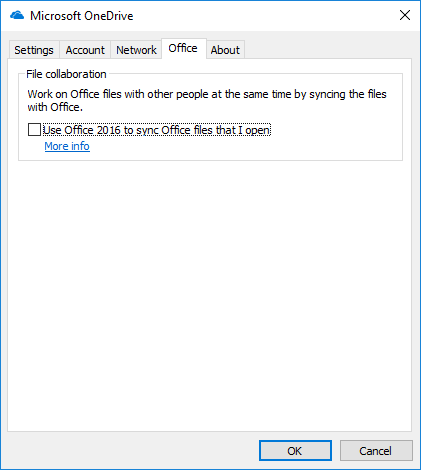Enable the Use Office 2016 sync checkbox
421x470 pixels.
coord(34,130)
